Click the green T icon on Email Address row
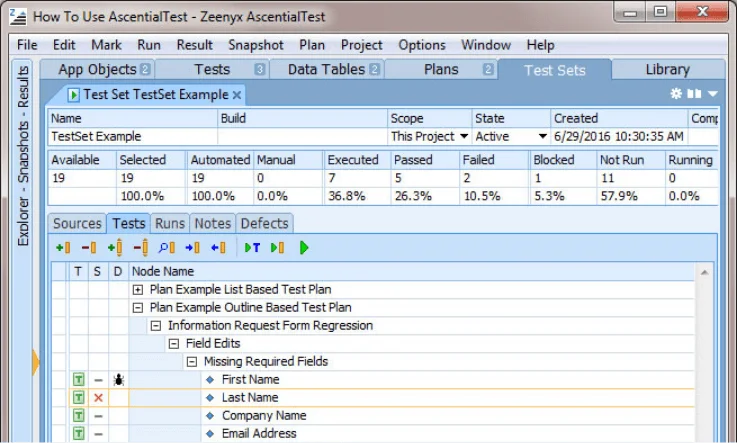 click(78, 433)
